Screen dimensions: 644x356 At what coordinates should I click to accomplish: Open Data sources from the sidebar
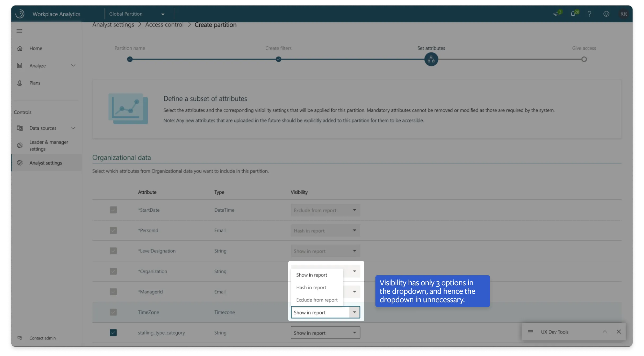(x=43, y=128)
